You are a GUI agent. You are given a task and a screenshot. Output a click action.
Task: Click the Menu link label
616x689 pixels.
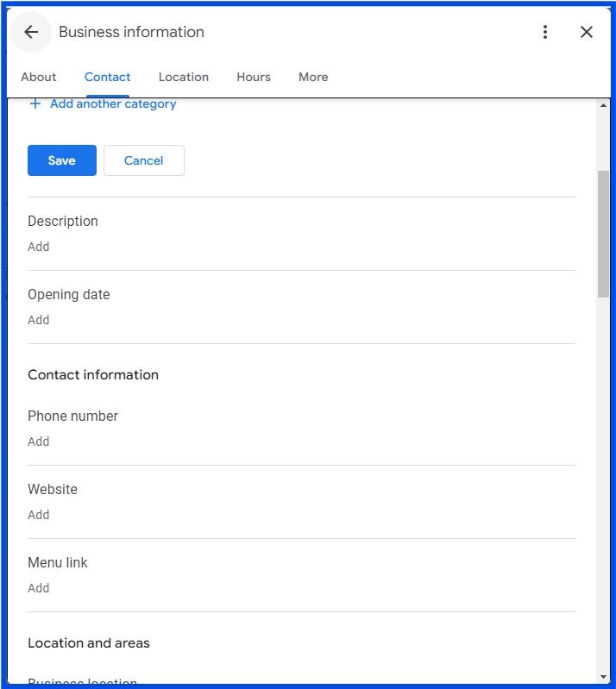pyautogui.click(x=58, y=562)
